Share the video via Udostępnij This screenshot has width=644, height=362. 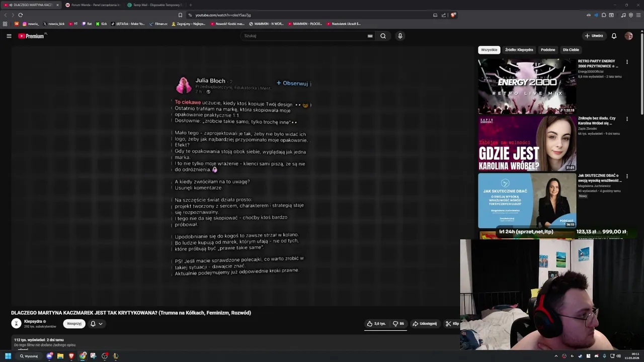click(425, 324)
